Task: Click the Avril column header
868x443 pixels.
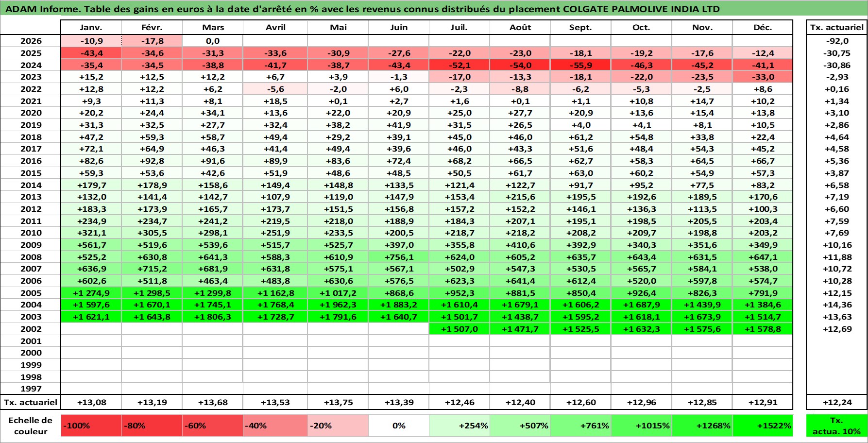Action: pyautogui.click(x=275, y=28)
